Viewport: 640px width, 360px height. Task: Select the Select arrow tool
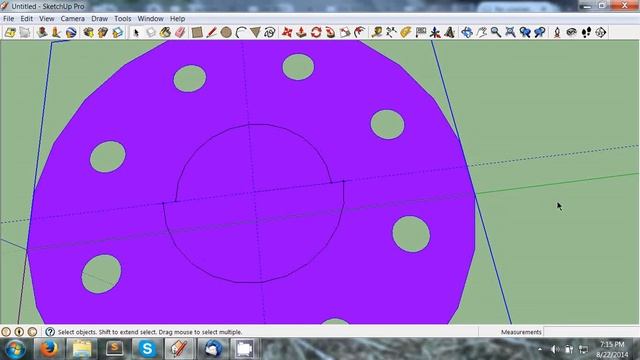[x=136, y=32]
